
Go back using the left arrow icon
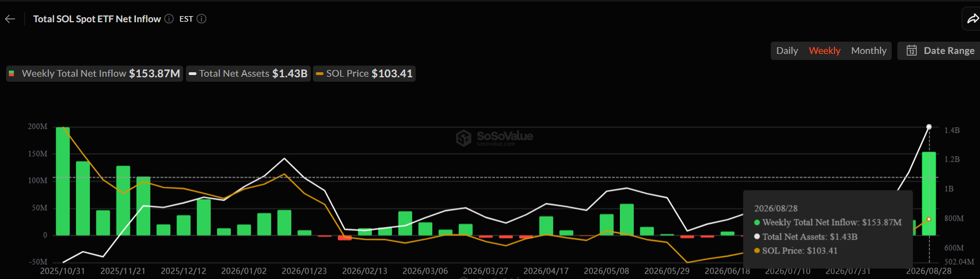click(x=10, y=19)
